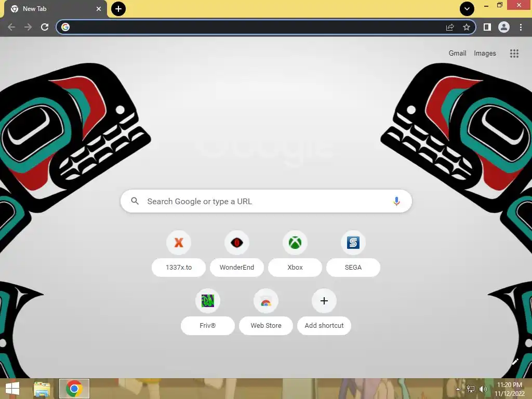Open the clock showing 11:20 PM
Viewport: 532px width, 399px height.
510,389
